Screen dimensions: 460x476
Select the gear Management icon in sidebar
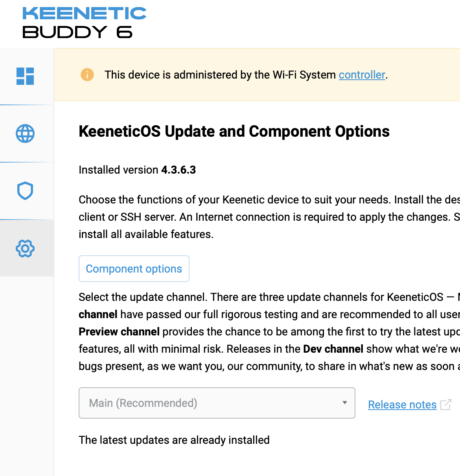(x=25, y=249)
